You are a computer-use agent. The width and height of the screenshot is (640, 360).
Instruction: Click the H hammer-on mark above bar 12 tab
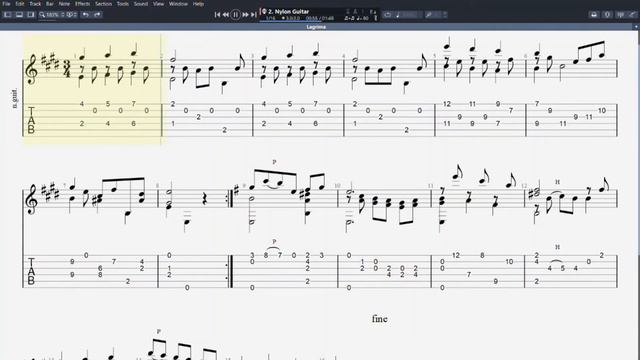(557, 247)
